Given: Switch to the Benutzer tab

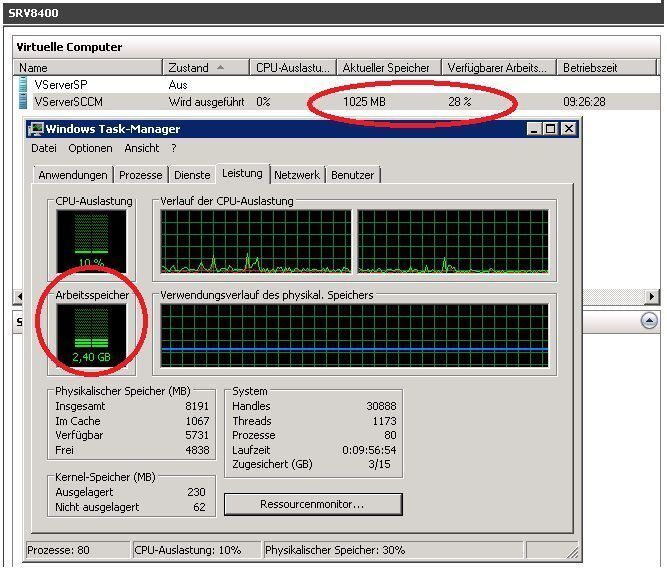Looking at the screenshot, I should point(353,175).
